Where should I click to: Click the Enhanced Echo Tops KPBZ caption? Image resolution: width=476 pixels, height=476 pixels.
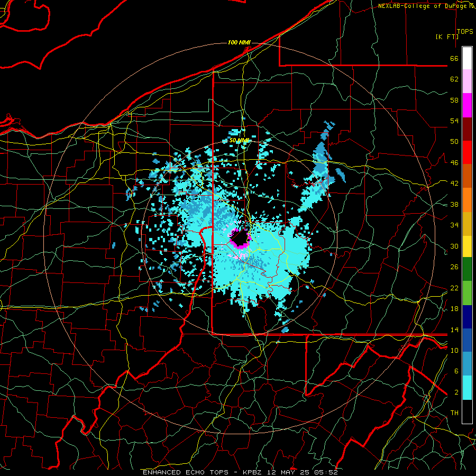coord(240,472)
